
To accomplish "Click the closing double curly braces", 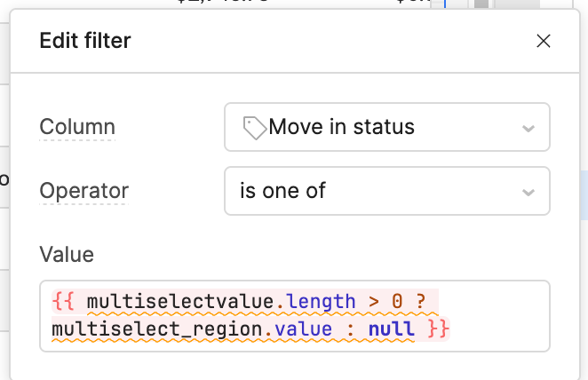I will click(438, 329).
